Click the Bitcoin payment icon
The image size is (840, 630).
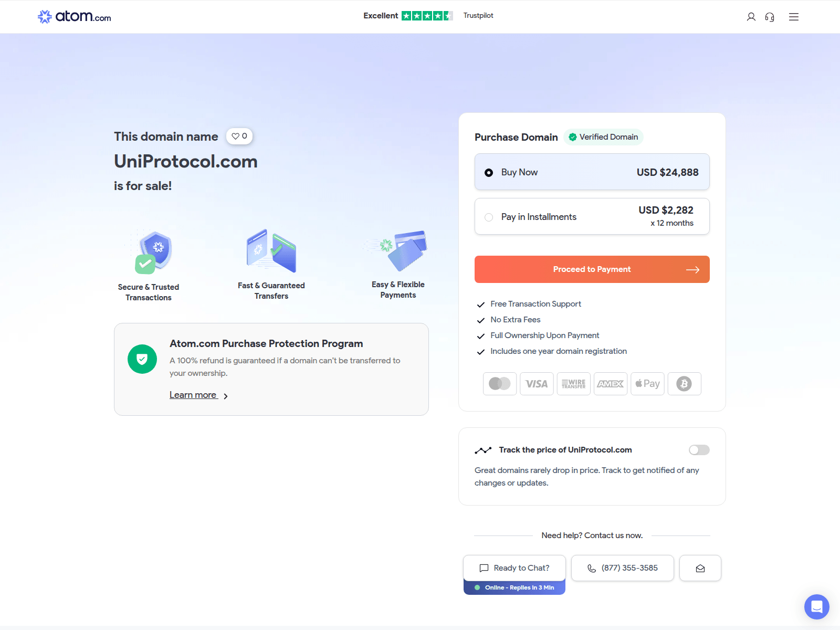pos(684,384)
